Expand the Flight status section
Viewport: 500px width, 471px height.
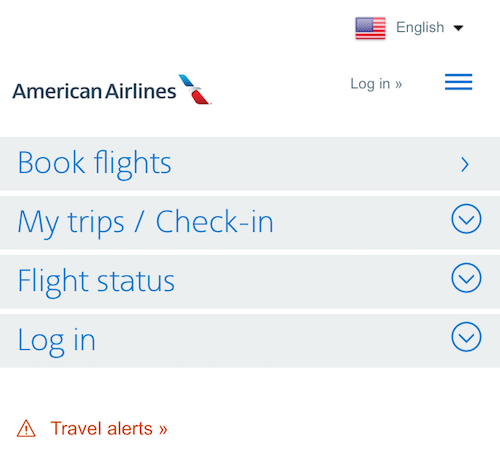(x=250, y=281)
